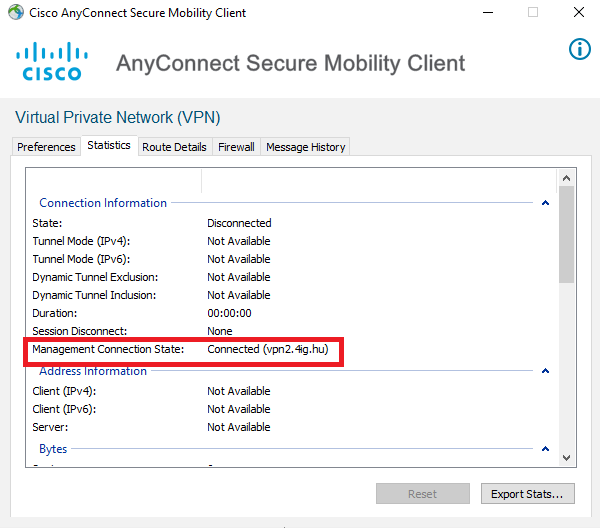Click the info icon at top right

[x=579, y=49]
